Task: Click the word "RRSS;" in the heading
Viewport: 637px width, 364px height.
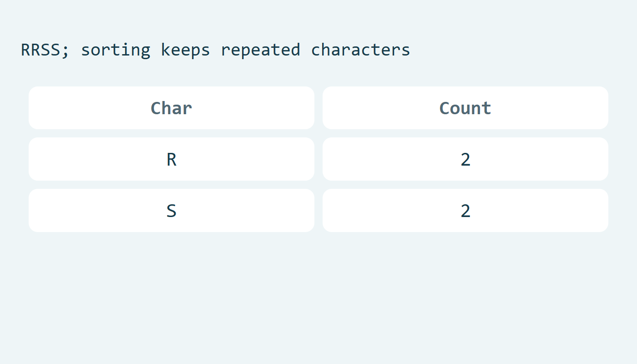Action: pyautogui.click(x=45, y=50)
